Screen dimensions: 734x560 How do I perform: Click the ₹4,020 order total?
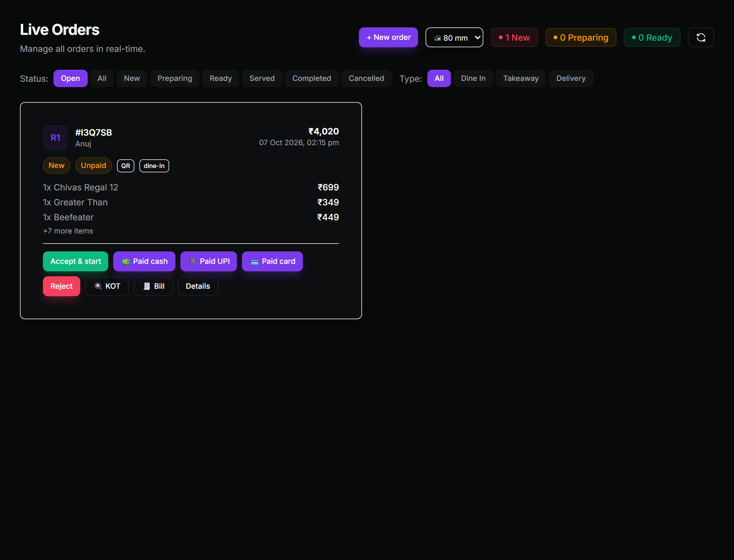(x=323, y=131)
